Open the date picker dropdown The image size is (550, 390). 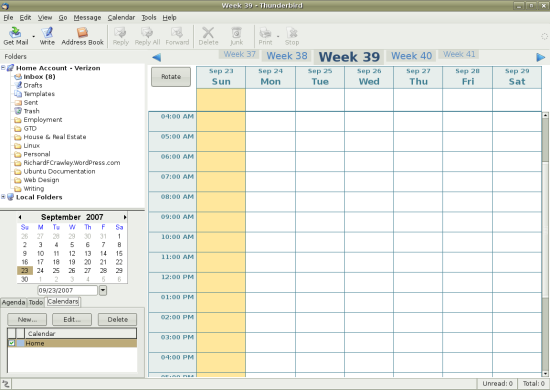[103, 290]
